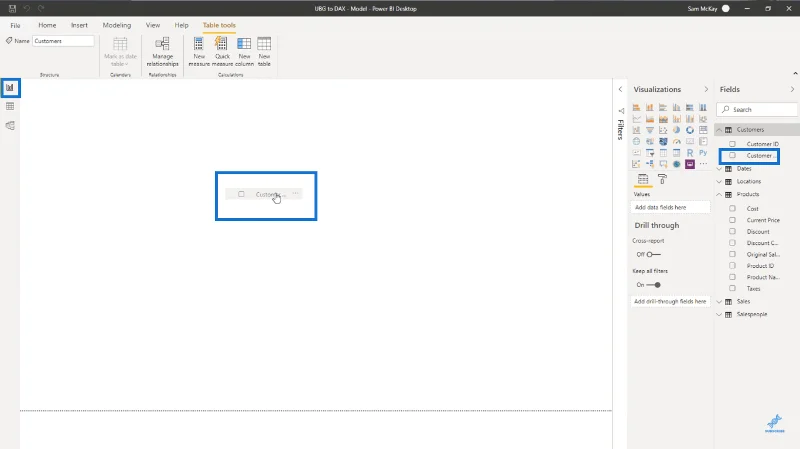Choose the Funnel visualization

coord(649,130)
